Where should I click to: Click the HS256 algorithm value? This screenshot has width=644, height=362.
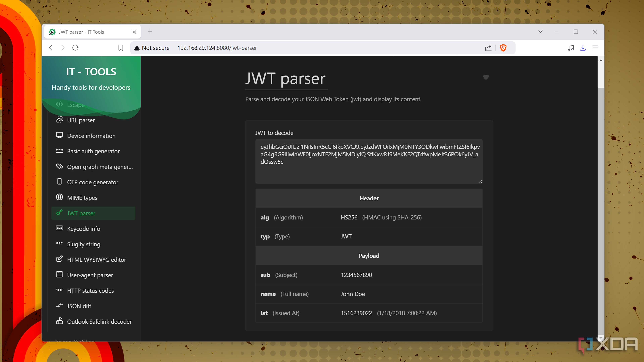pos(349,217)
